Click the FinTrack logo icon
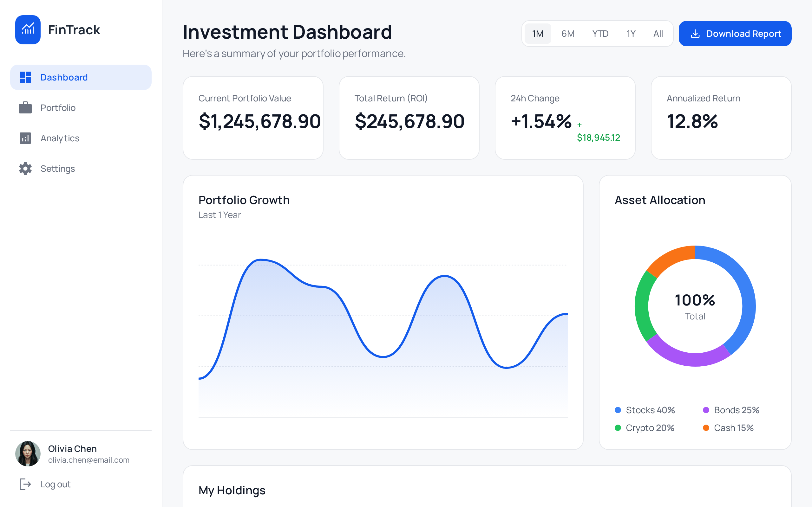 (x=28, y=29)
